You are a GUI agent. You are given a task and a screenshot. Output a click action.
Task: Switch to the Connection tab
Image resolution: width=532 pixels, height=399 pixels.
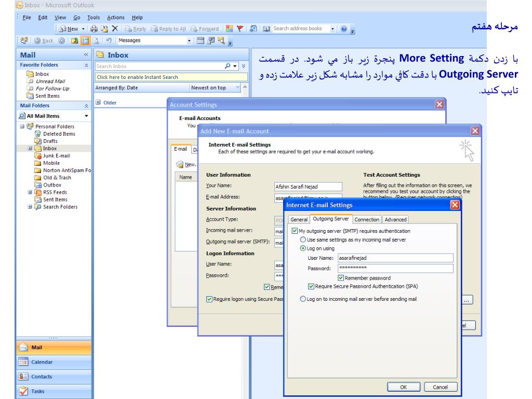click(367, 220)
